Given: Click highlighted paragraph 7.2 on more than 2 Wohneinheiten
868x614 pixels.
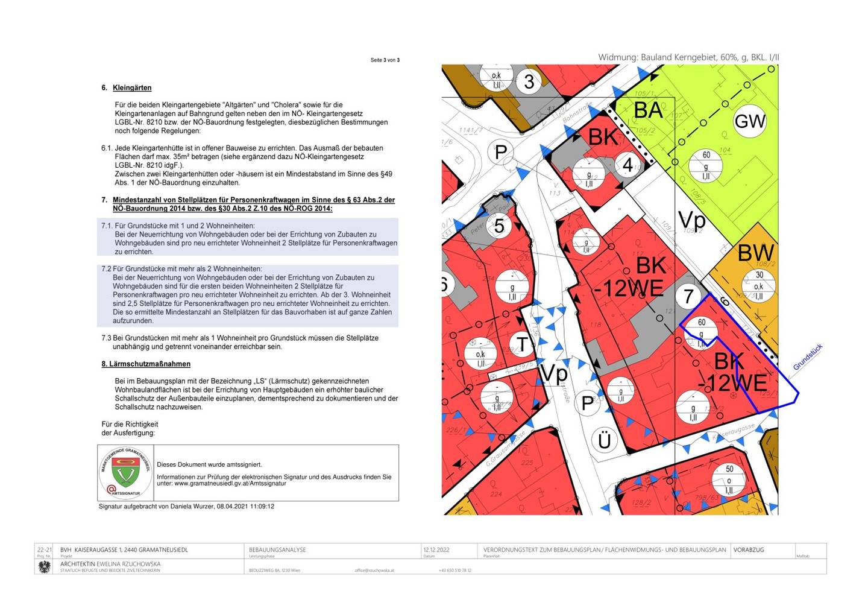Looking at the screenshot, I should pyautogui.click(x=248, y=295).
